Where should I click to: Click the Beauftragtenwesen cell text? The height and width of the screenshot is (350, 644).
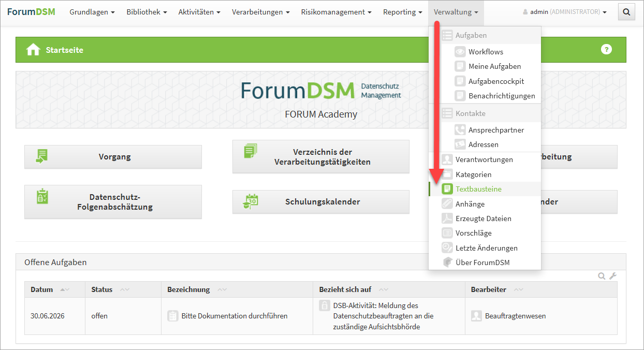pyautogui.click(x=516, y=316)
